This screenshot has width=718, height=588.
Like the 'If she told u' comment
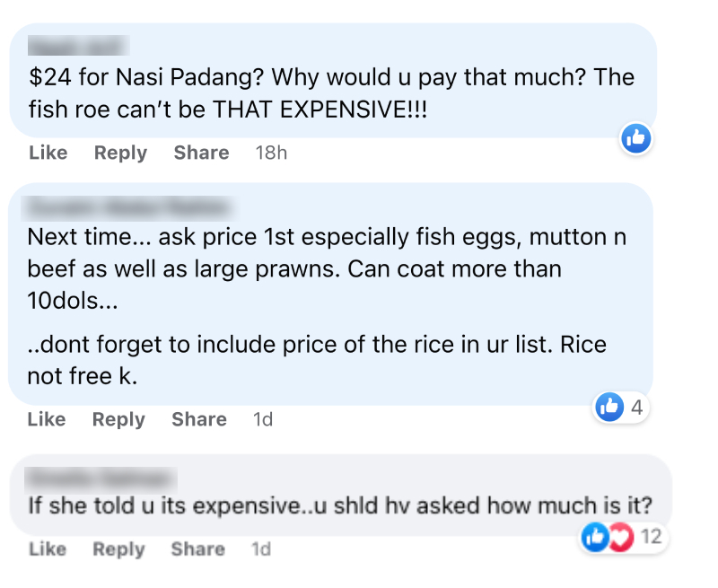(48, 549)
